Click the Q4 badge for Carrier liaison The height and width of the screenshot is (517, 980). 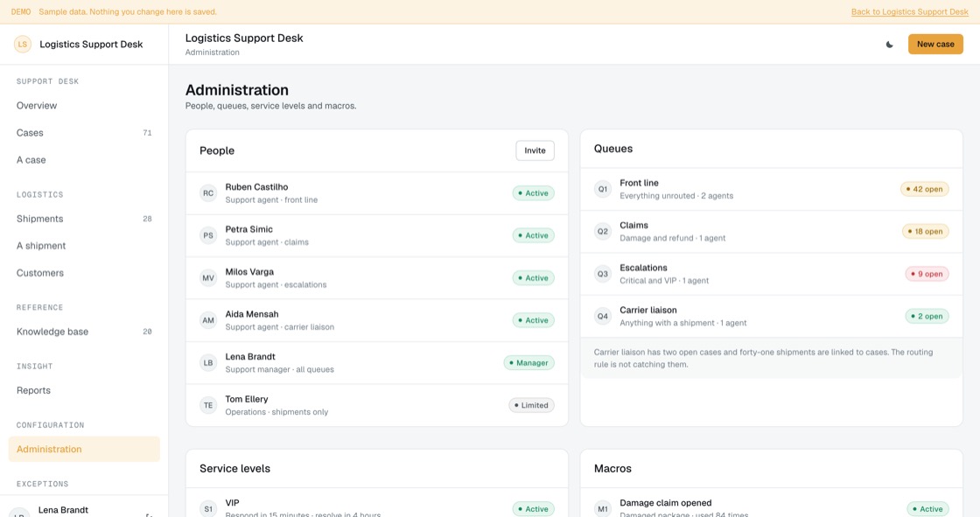coord(603,317)
